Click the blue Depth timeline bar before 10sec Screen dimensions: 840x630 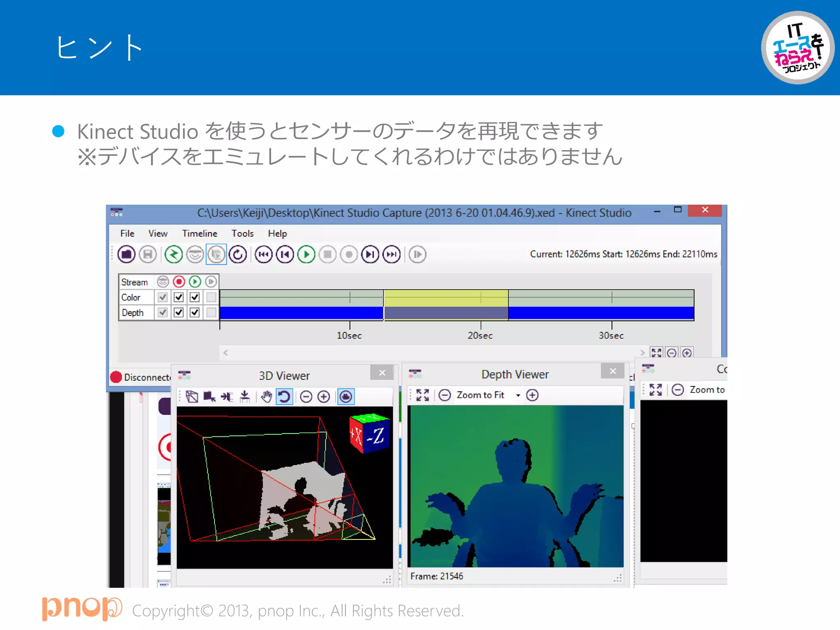(x=301, y=313)
